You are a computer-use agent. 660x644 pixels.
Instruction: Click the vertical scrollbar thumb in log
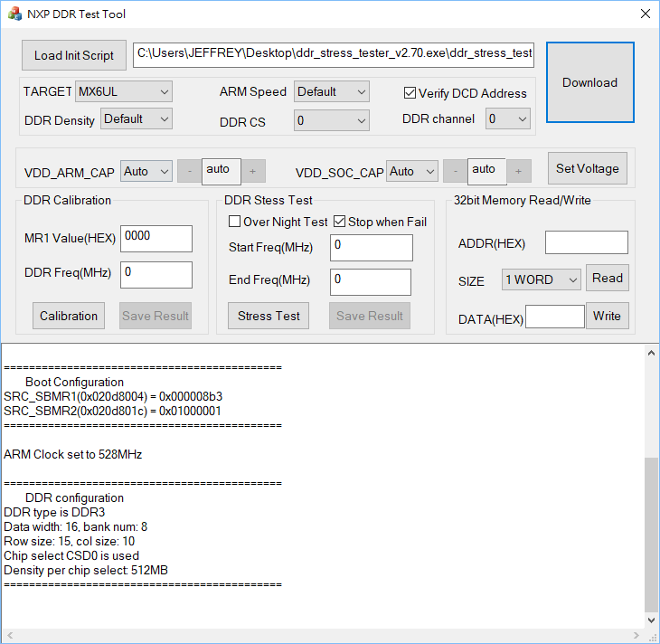(651, 535)
